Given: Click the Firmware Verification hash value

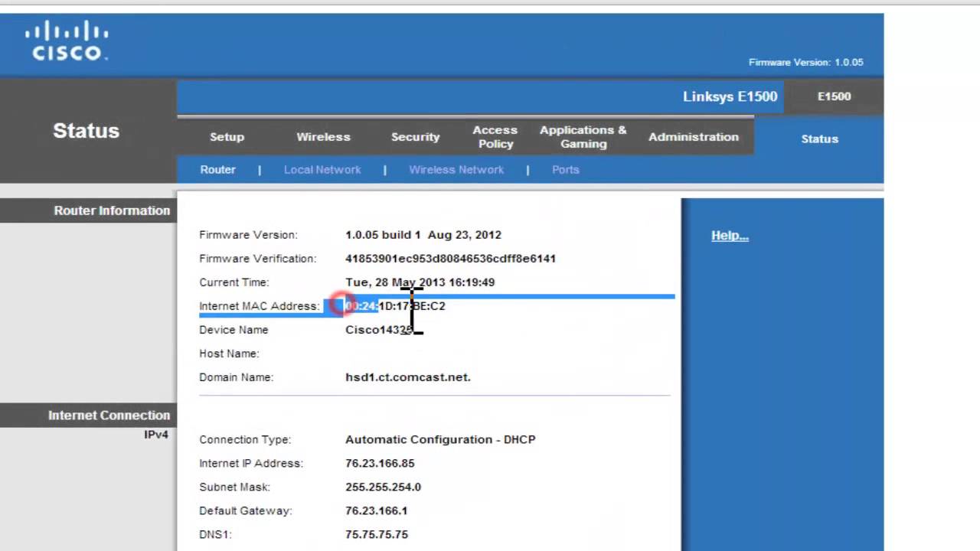Looking at the screenshot, I should click(450, 259).
